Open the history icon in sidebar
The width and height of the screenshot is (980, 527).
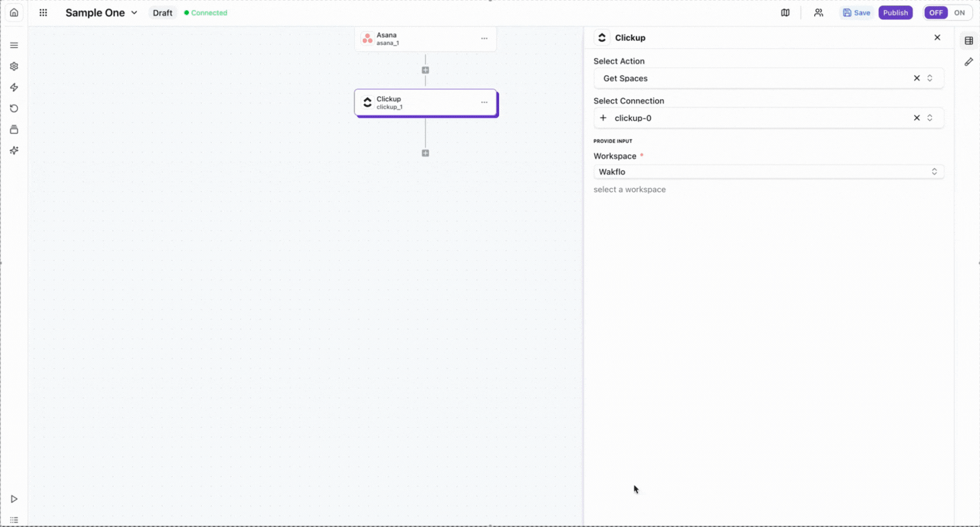click(14, 109)
